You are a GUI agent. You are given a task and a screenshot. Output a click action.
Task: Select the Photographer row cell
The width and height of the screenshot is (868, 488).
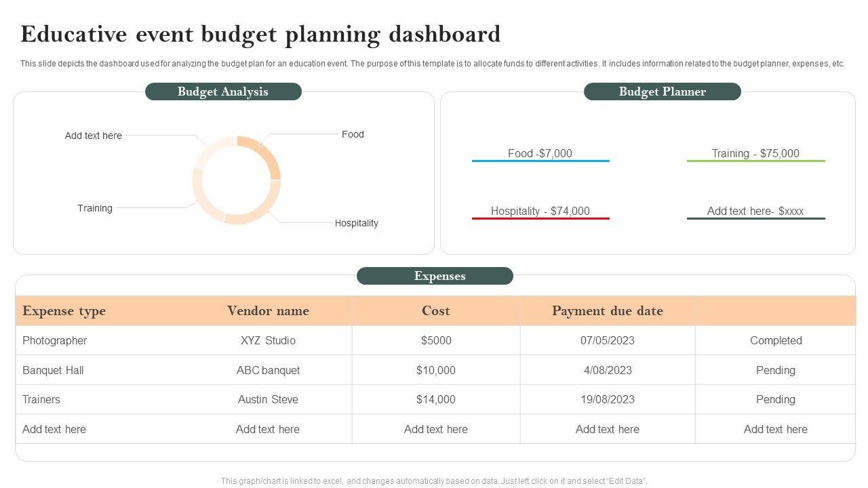54,340
